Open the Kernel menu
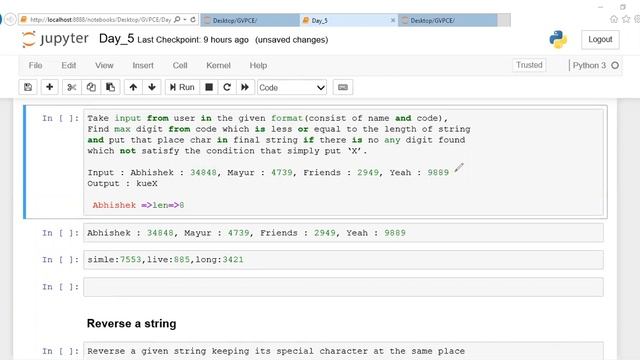The width and height of the screenshot is (640, 360). click(218, 65)
